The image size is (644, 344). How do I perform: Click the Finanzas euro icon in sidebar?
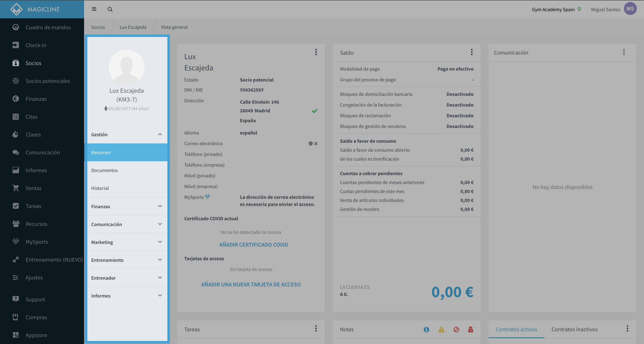[x=16, y=99]
